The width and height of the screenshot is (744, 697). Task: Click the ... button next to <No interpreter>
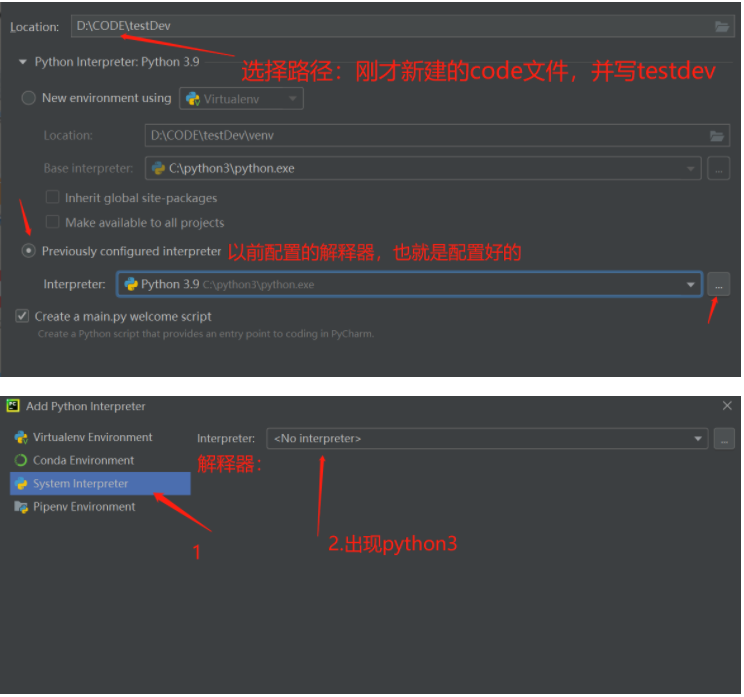pyautogui.click(x=724, y=438)
